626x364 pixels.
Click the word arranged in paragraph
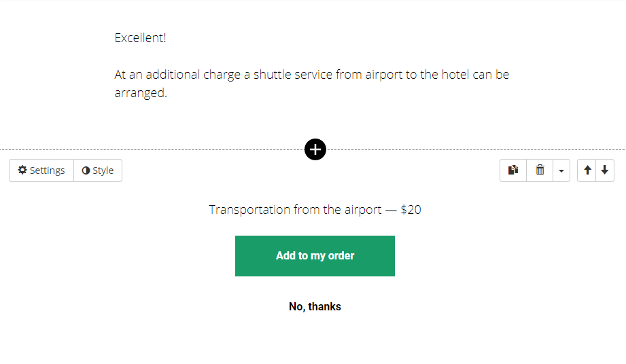pyautogui.click(x=141, y=93)
